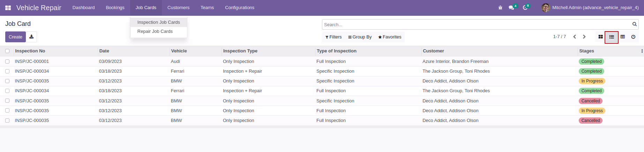This screenshot has width=644, height=152.
Task: Open the Configurations menu
Action: (x=240, y=8)
